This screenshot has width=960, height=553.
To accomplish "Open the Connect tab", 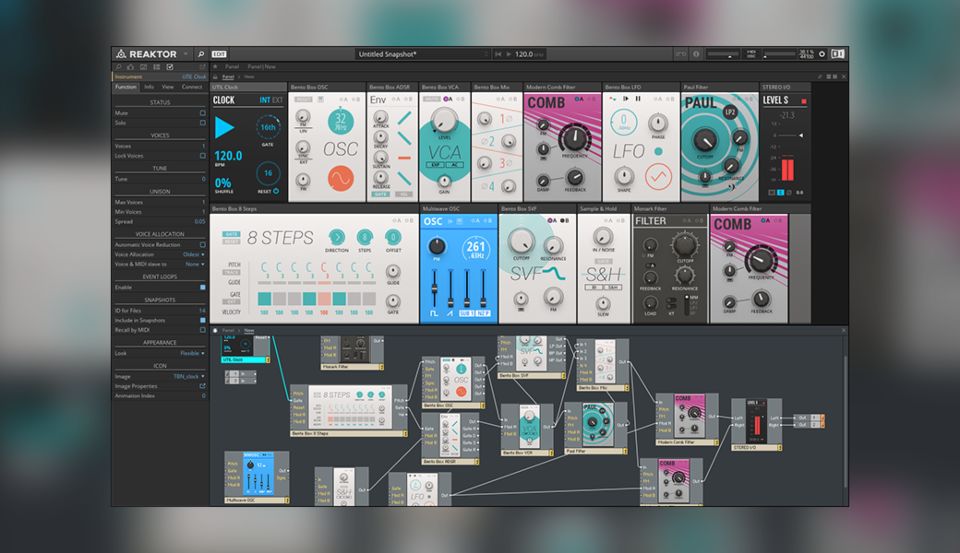I will click(191, 87).
